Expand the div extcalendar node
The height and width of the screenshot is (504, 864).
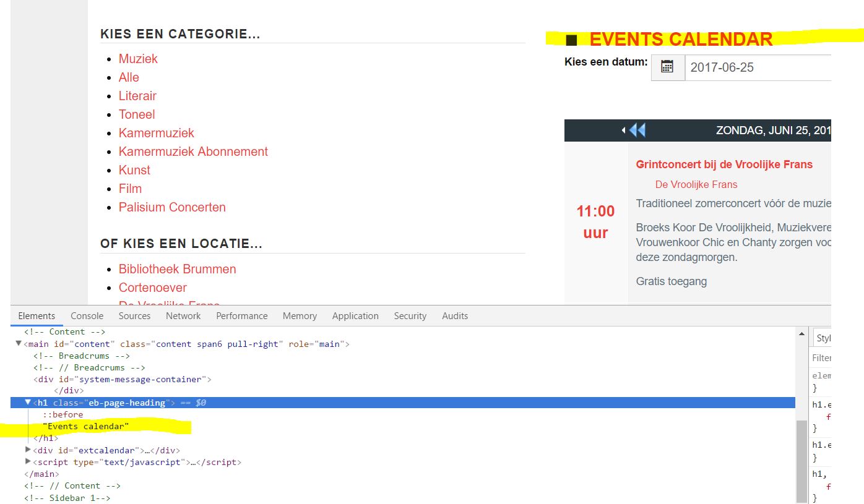[28, 450]
